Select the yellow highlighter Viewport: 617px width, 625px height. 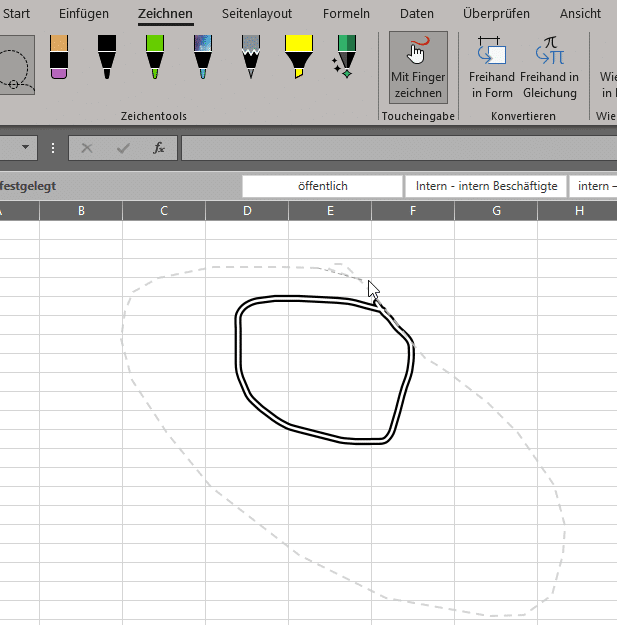pos(297,57)
